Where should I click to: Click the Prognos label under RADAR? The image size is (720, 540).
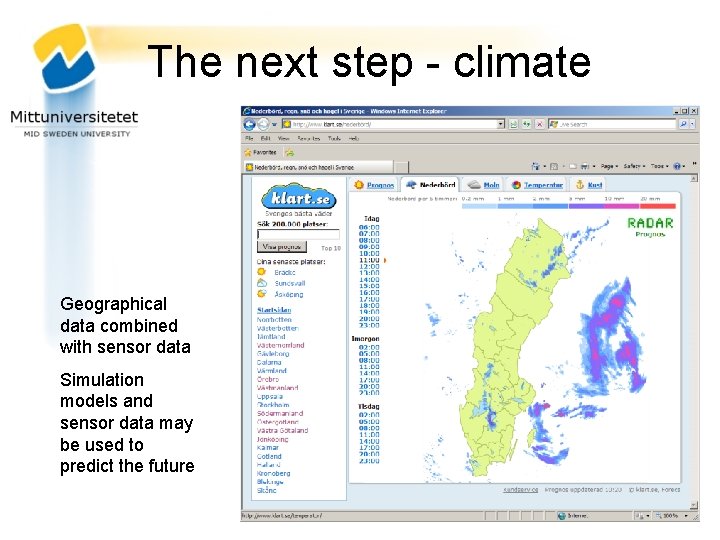click(x=650, y=234)
